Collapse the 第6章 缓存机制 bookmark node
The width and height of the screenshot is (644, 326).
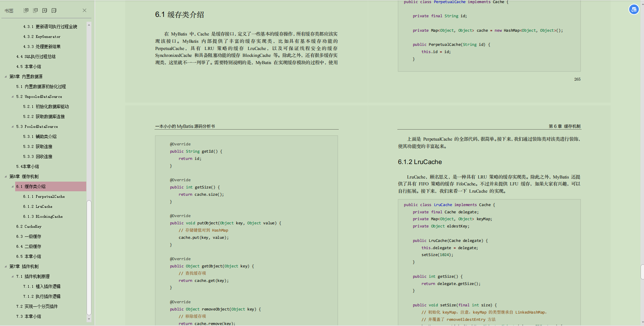6,176
